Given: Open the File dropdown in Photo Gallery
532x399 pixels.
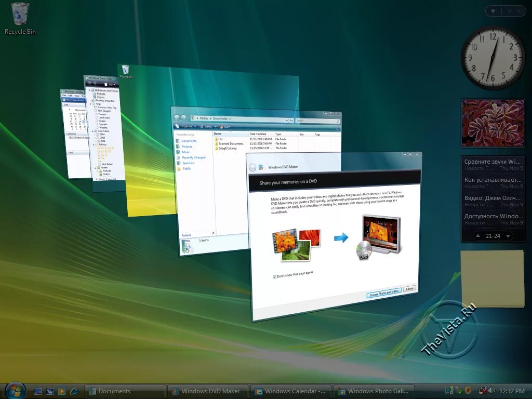Looking at the screenshot, I should click(x=110, y=85).
